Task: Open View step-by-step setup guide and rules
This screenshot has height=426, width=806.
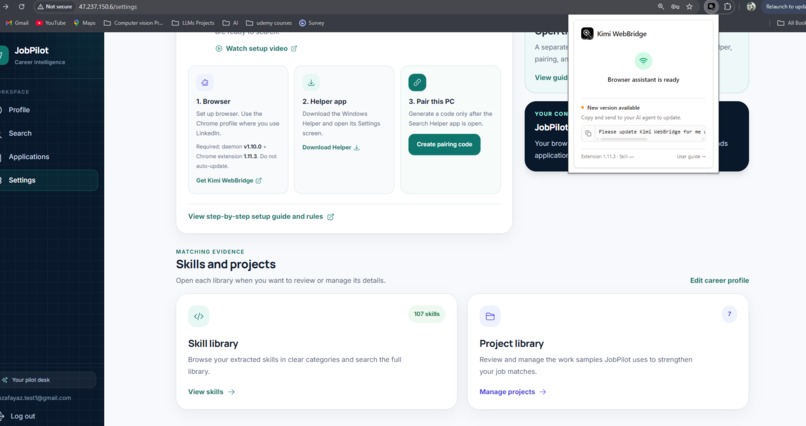Action: click(261, 216)
